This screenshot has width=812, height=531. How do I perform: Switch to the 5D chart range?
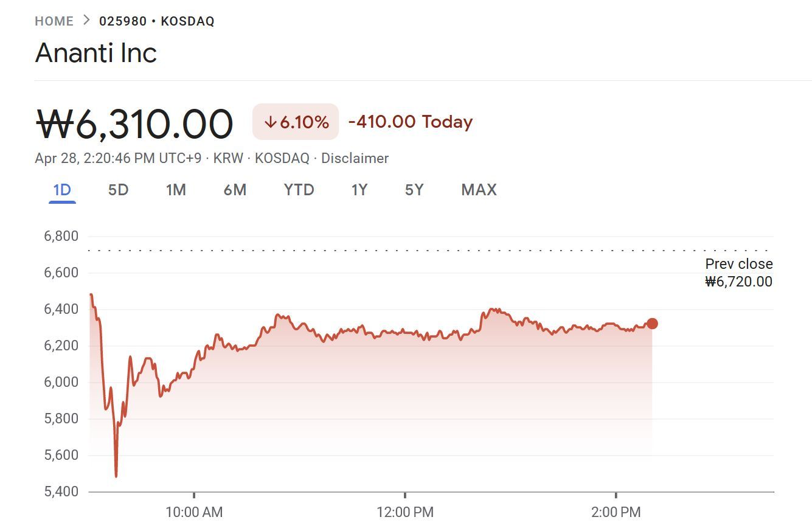118,190
